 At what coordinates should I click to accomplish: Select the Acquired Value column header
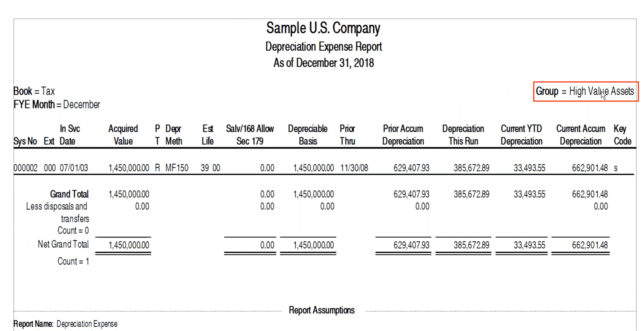pyautogui.click(x=123, y=135)
